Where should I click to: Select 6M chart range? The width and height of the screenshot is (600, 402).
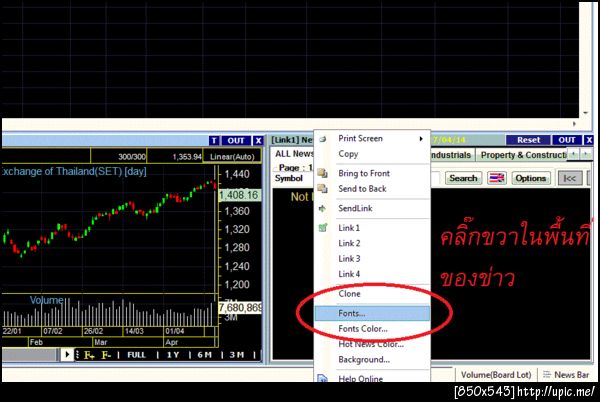tap(204, 355)
